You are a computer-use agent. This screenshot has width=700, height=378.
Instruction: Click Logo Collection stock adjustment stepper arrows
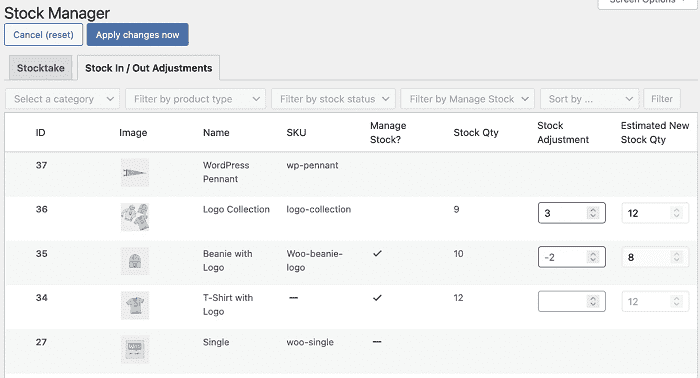(593, 213)
